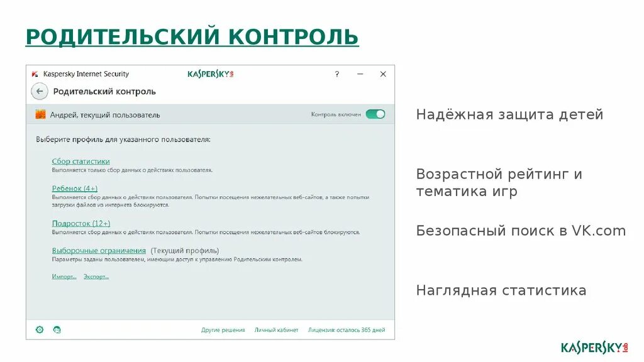Click Лицензия: осталось 365 дней
Screen dimensions: 644x362
347,330
